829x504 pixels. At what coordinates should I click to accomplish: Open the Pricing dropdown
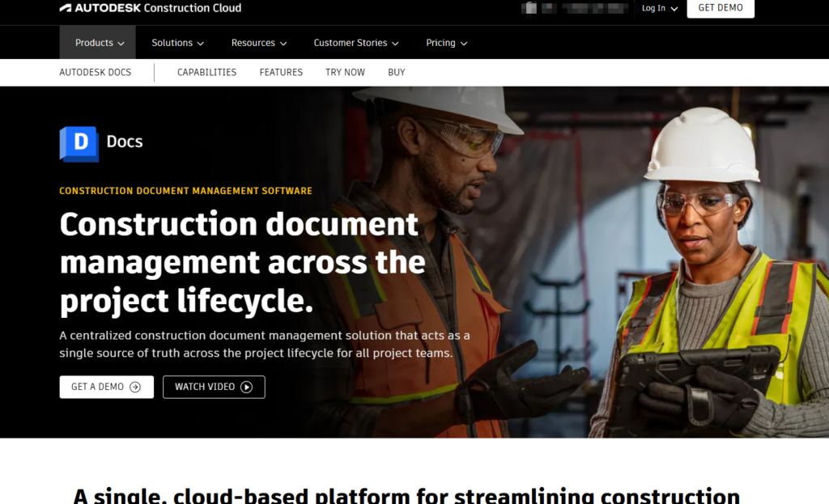point(446,43)
